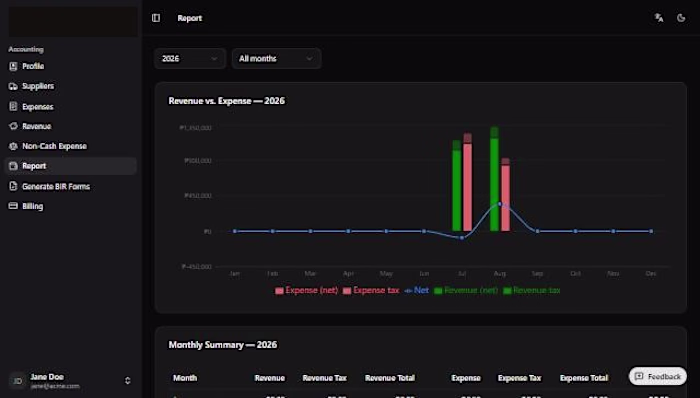The width and height of the screenshot is (700, 398).
Task: Toggle Expense (net) legend series
Action: (x=306, y=290)
